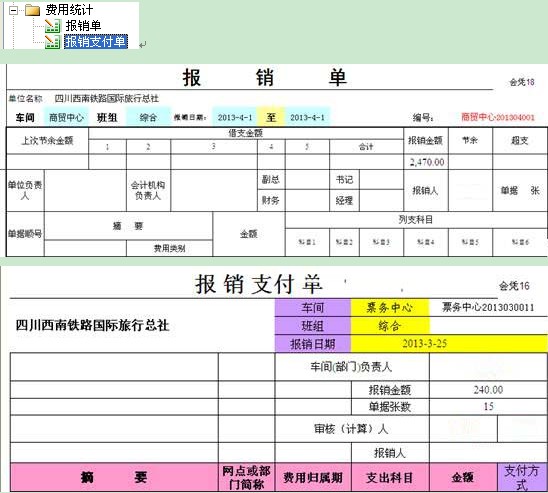
Task: Click the 支出科目 column header
Action: click(390, 477)
